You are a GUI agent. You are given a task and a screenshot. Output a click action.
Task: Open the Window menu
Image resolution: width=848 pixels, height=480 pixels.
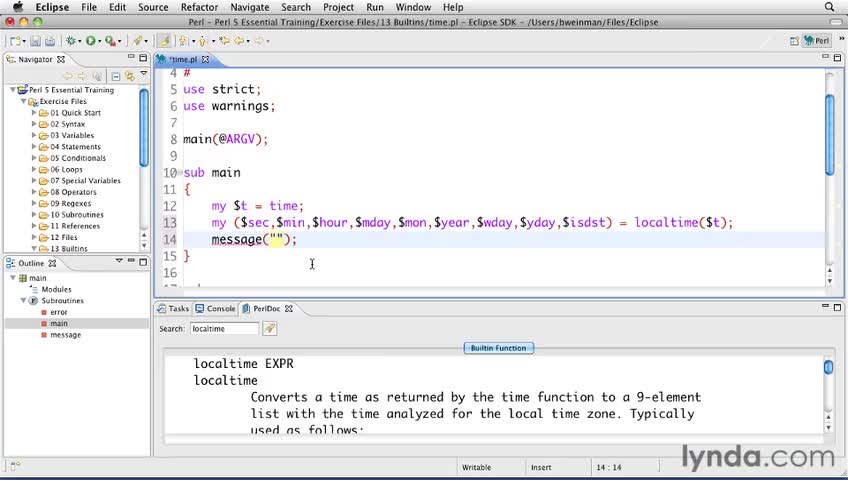pos(413,7)
